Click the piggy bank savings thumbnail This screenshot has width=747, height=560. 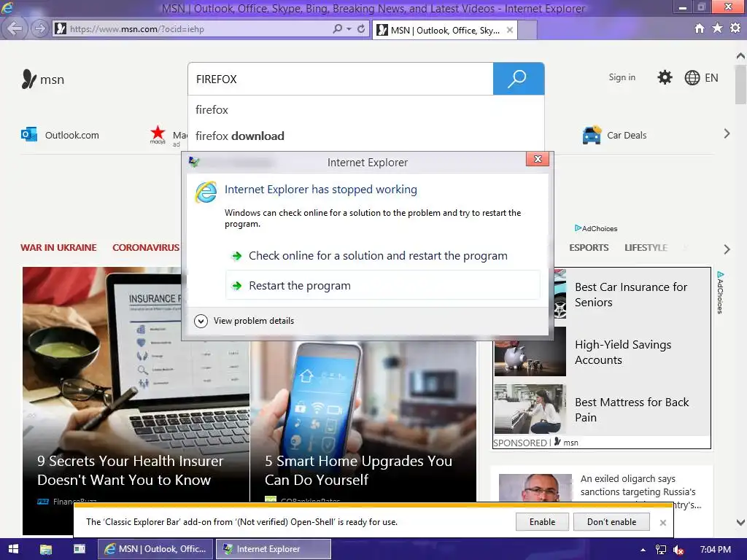click(530, 352)
